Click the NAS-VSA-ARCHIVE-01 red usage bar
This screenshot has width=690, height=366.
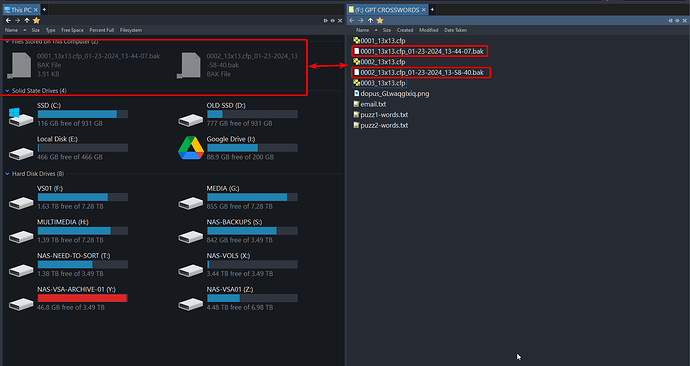click(82, 298)
